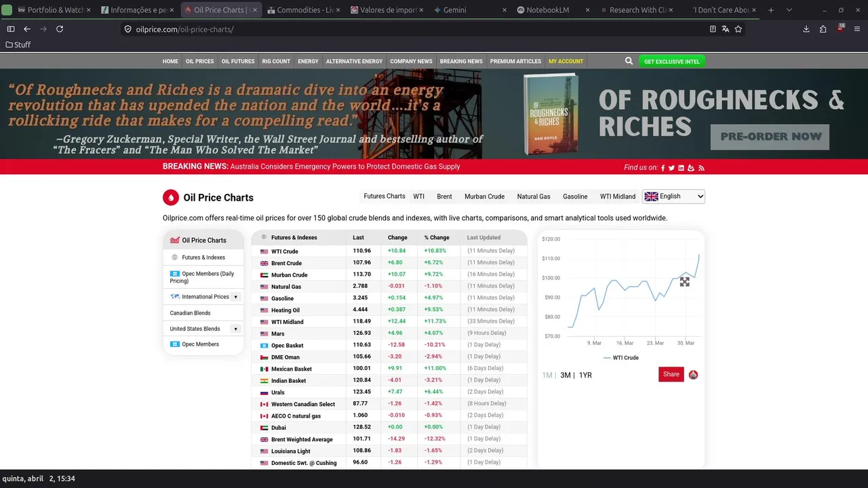Select the Brent Crude table row

(x=389, y=263)
